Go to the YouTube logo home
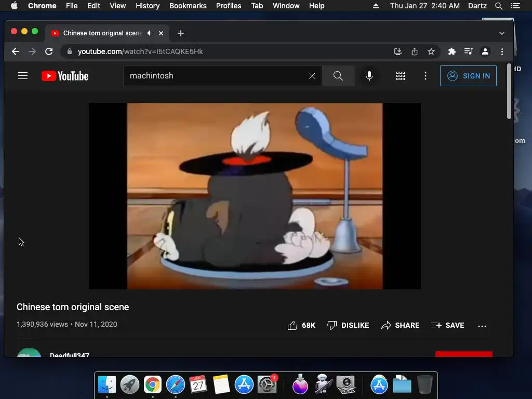This screenshot has height=399, width=532. click(x=65, y=76)
